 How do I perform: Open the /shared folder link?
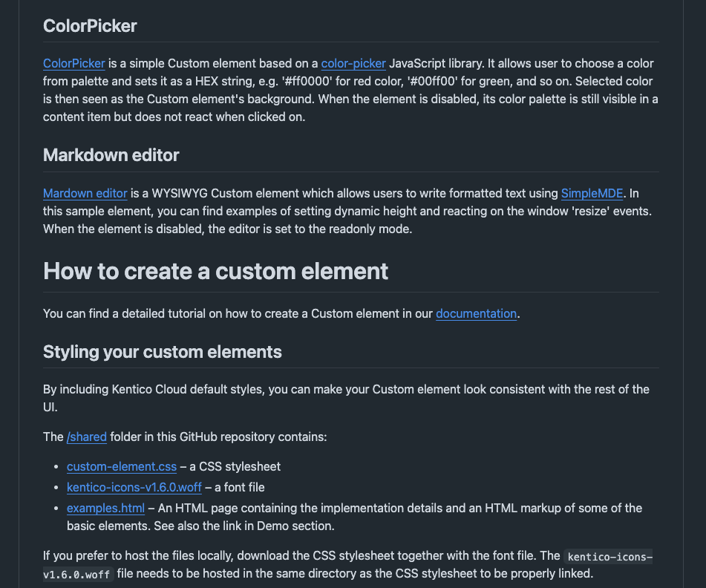(x=87, y=437)
